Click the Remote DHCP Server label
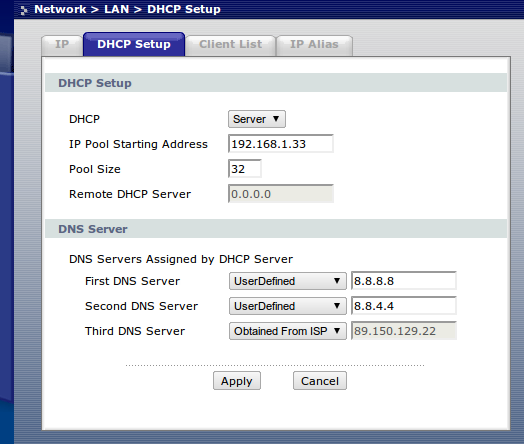Viewport: 524px width, 444px height. [130, 194]
